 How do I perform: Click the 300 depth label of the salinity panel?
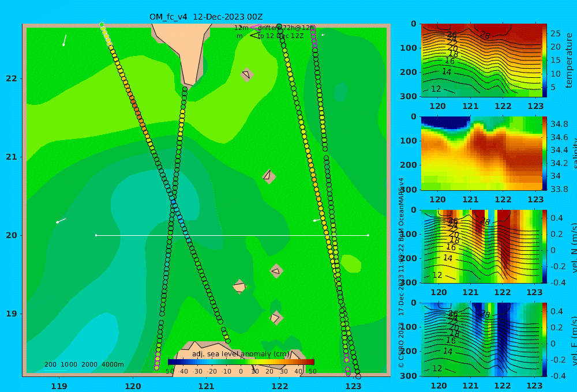pyautogui.click(x=409, y=190)
